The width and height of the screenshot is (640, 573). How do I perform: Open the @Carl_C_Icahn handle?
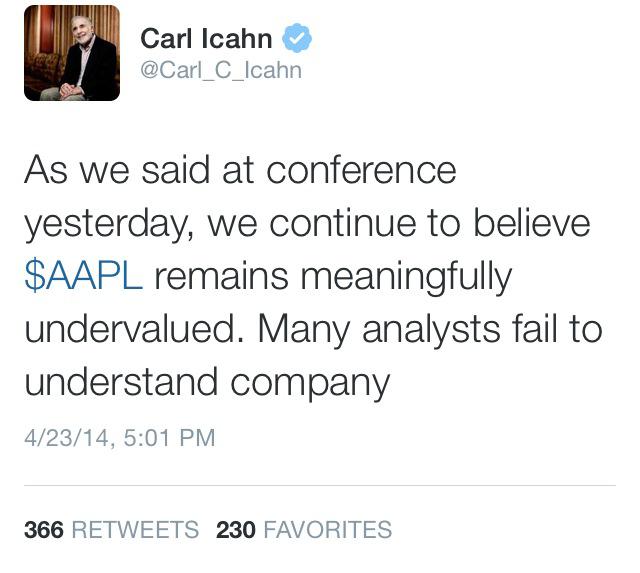221,71
